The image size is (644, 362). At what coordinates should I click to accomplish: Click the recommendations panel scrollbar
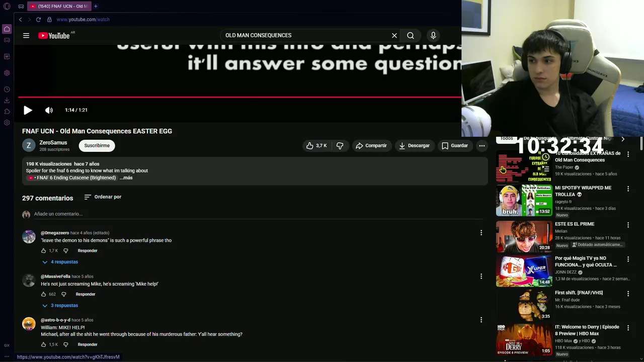tap(641, 143)
